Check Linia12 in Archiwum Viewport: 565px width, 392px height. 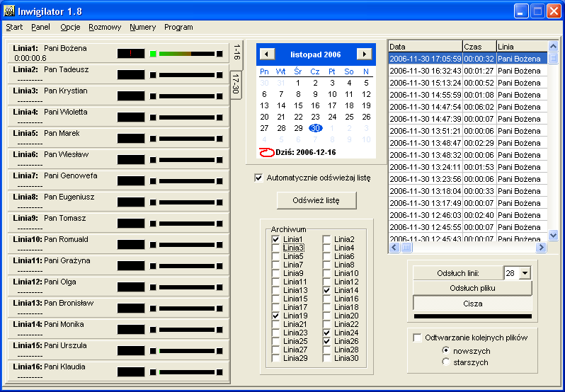[x=326, y=282]
